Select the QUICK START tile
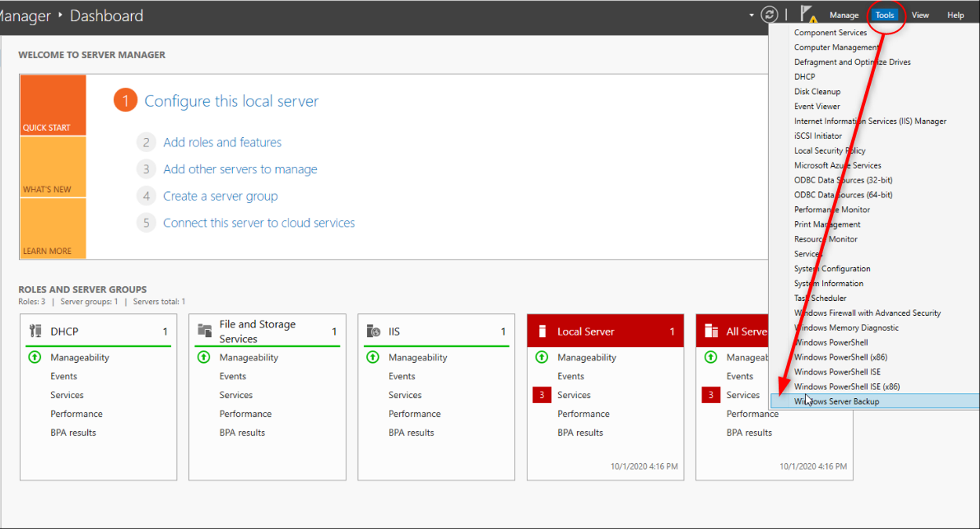This screenshot has height=529, width=980. (53, 105)
